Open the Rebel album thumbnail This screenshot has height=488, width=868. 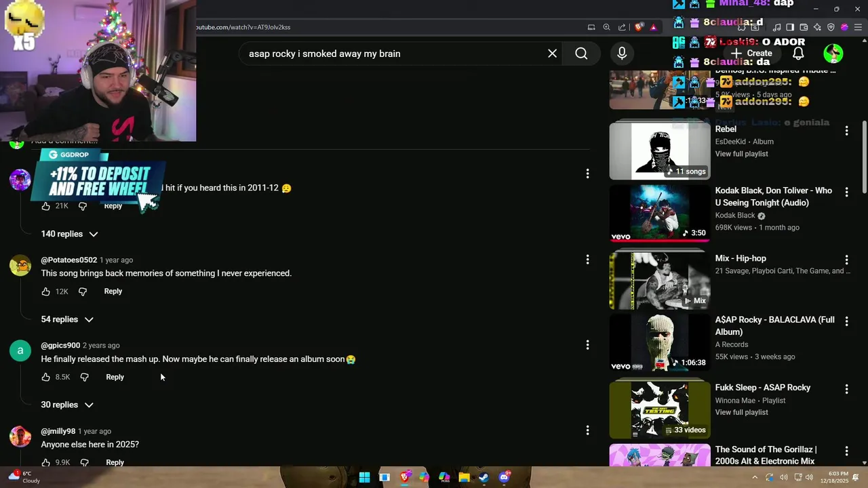(660, 150)
